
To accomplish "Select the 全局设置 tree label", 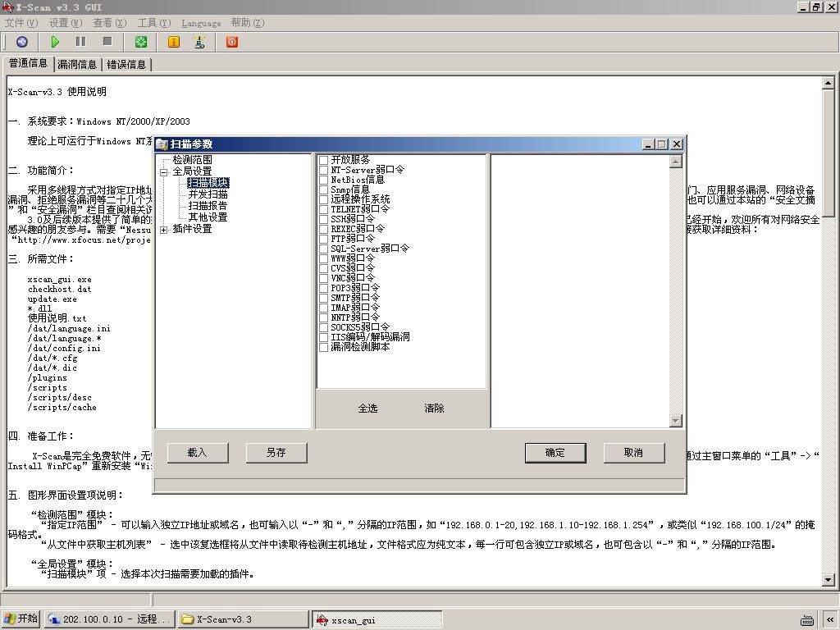I will tap(192, 171).
